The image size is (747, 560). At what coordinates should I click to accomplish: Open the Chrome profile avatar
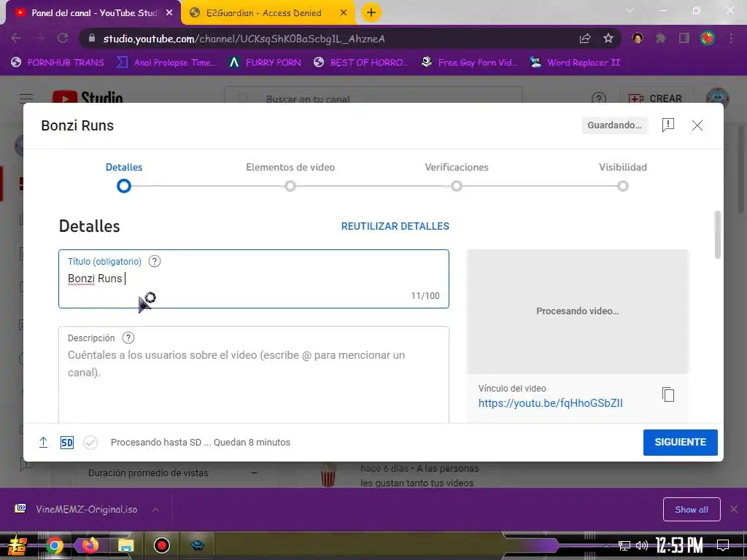pos(708,39)
